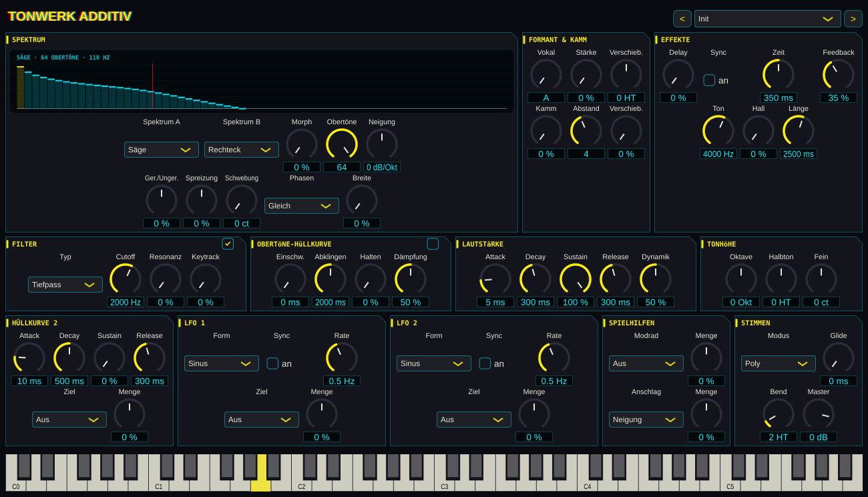Open the Modrad Aus dropdown
This screenshot has width=868, height=497.
(x=646, y=363)
